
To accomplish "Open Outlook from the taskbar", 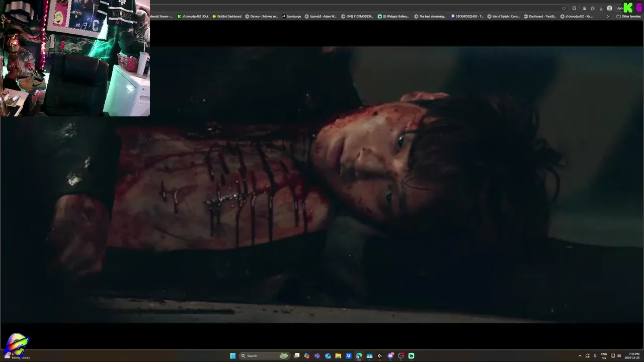I will click(328, 355).
